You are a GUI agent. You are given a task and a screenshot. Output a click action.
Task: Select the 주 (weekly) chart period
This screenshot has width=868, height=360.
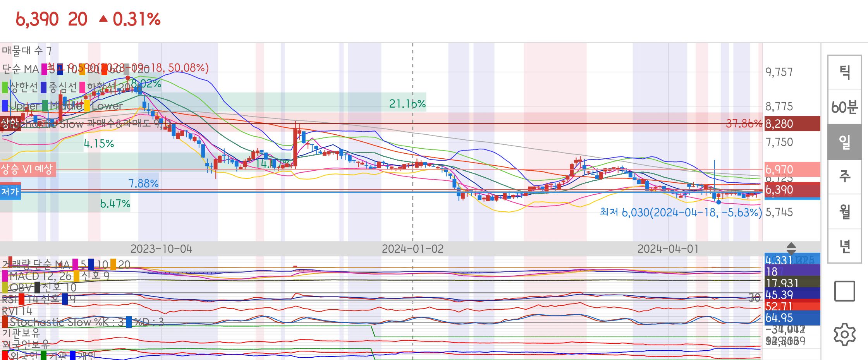[844, 177]
